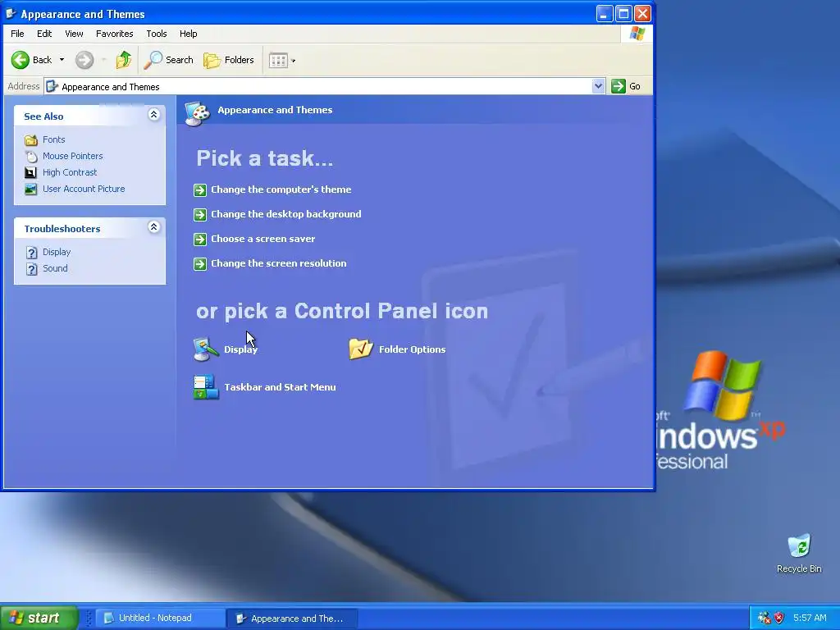Viewport: 840px width, 630px height.
Task: Click arrow icon beside Change the screen resolution
Action: coord(200,263)
